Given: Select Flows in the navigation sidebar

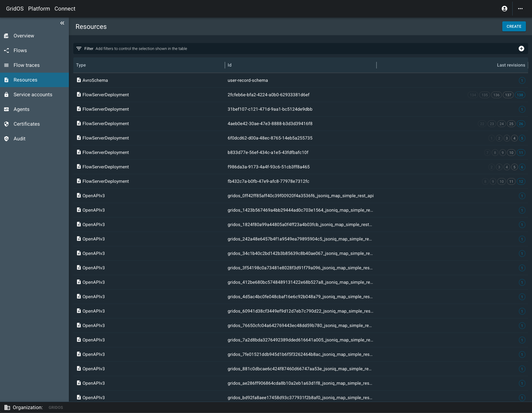Looking at the screenshot, I should pyautogui.click(x=20, y=50).
